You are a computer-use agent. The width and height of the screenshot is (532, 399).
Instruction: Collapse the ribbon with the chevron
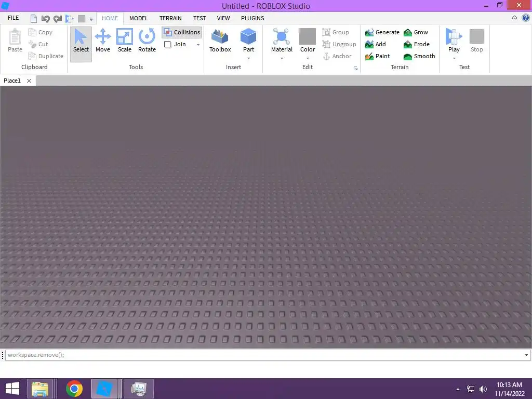pyautogui.click(x=514, y=18)
